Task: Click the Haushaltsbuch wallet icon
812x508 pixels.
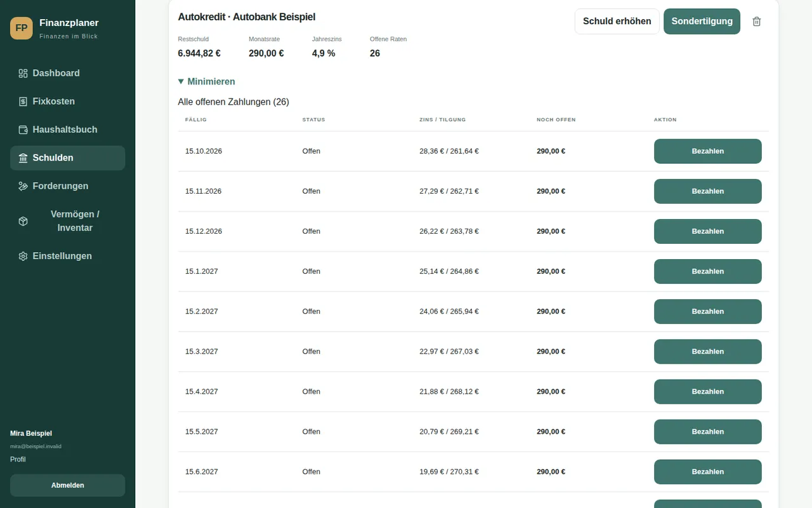Action: (x=23, y=130)
